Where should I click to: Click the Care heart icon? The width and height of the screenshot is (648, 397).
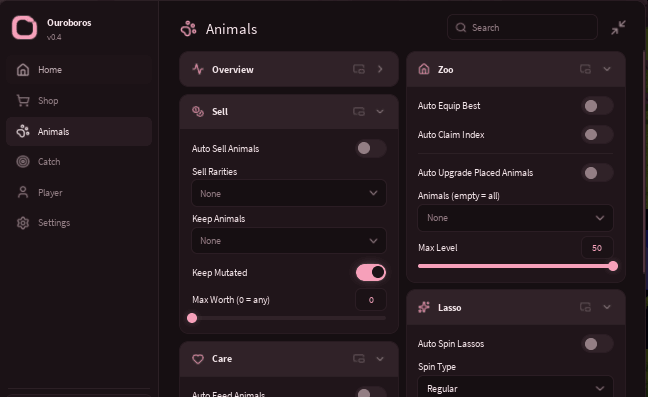click(x=198, y=359)
